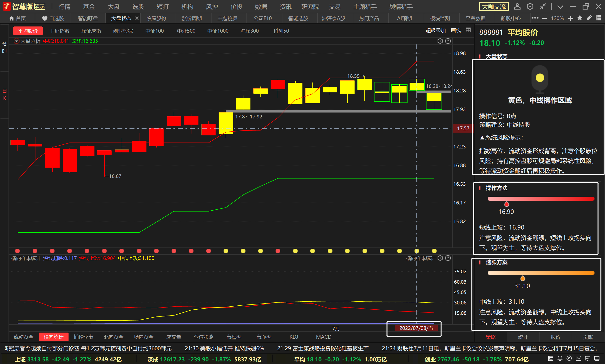Open the 横向样本统计 settings hexagon icon
Viewport: 605px width, 364px height.
440,258
